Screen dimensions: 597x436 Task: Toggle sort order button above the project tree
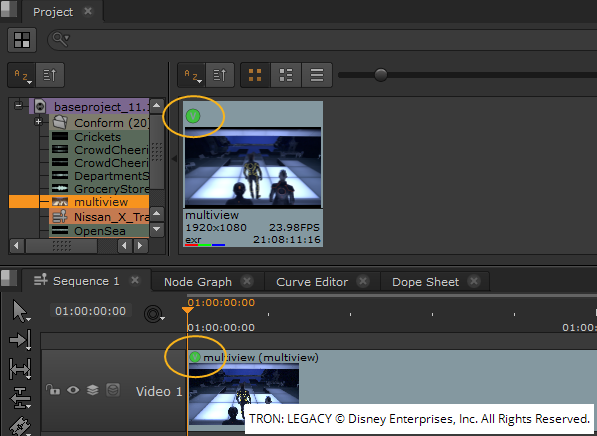click(x=50, y=75)
